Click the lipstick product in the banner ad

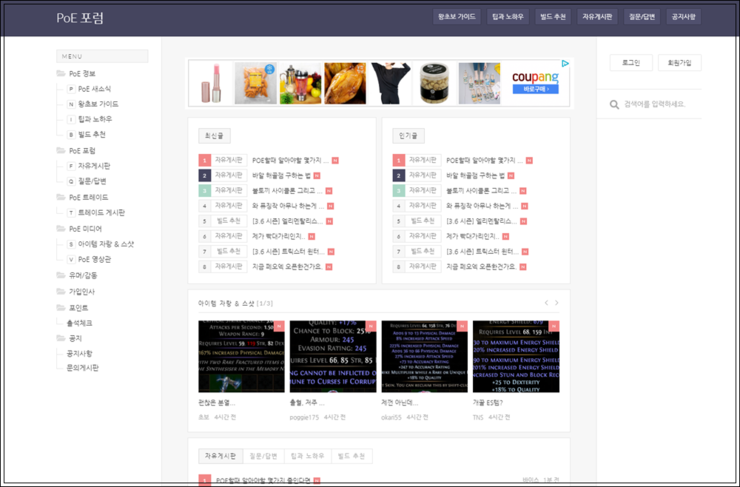[x=210, y=84]
